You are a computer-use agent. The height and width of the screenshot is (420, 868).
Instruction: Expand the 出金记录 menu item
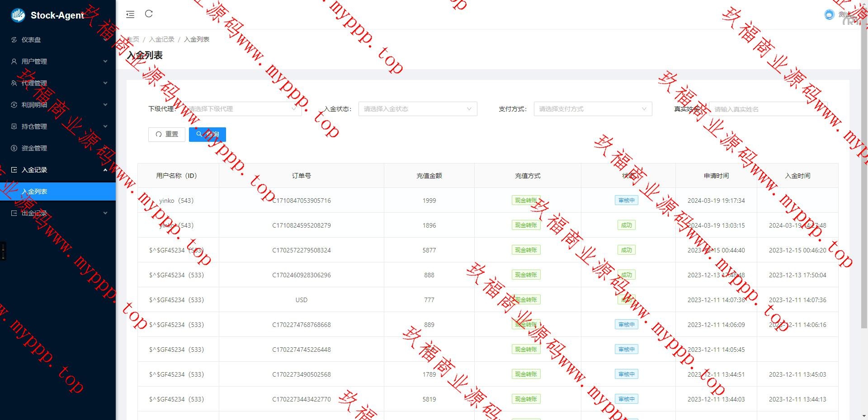pyautogui.click(x=58, y=213)
